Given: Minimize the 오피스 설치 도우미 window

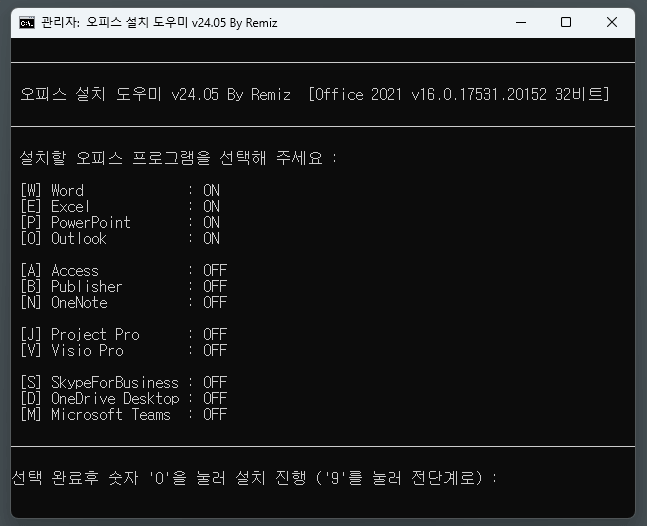Looking at the screenshot, I should (x=521, y=22).
